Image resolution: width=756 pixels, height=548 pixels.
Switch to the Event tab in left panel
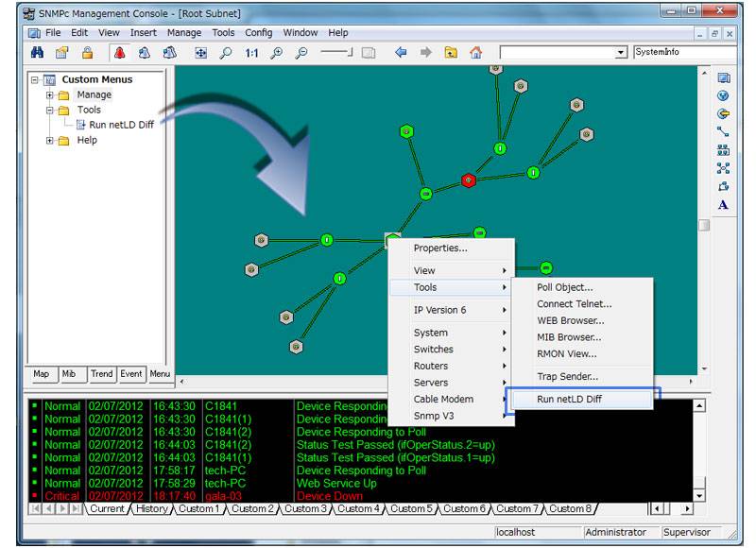pos(131,374)
